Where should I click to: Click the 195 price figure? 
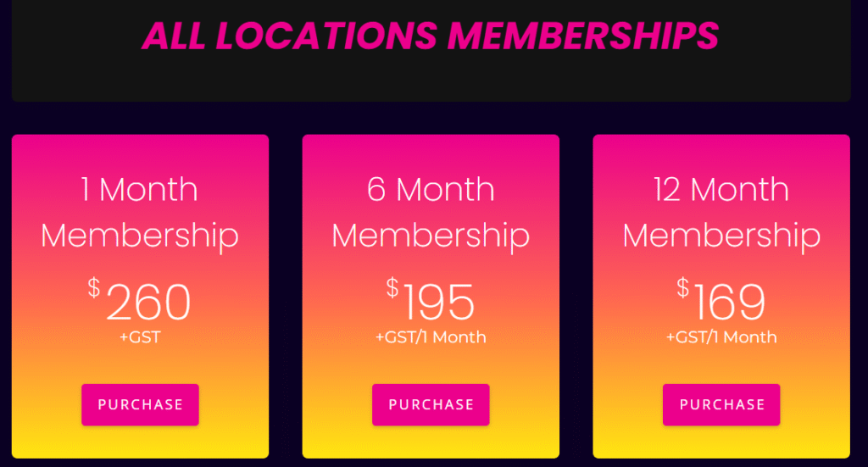(439, 302)
